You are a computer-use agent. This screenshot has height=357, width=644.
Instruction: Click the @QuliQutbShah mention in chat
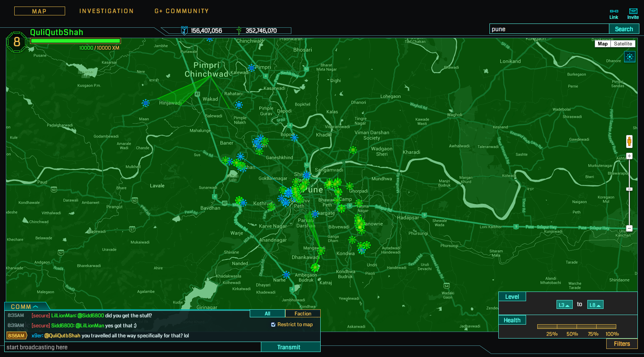(62, 335)
